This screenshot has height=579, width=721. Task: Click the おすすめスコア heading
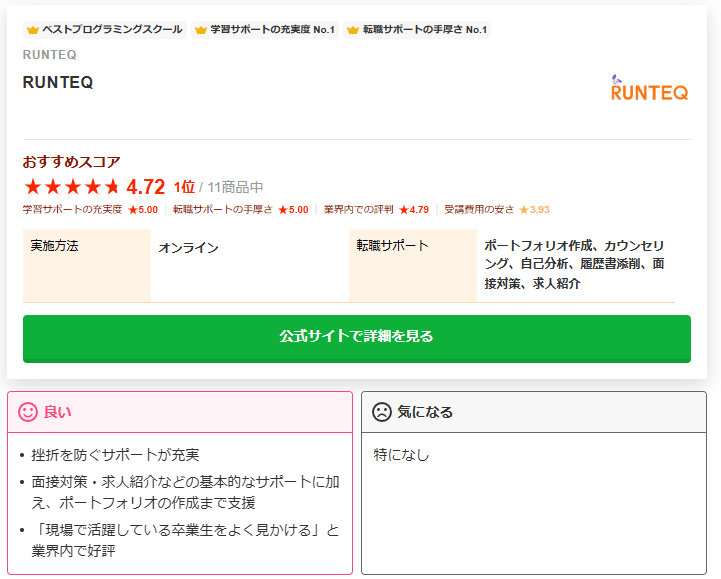[71, 162]
